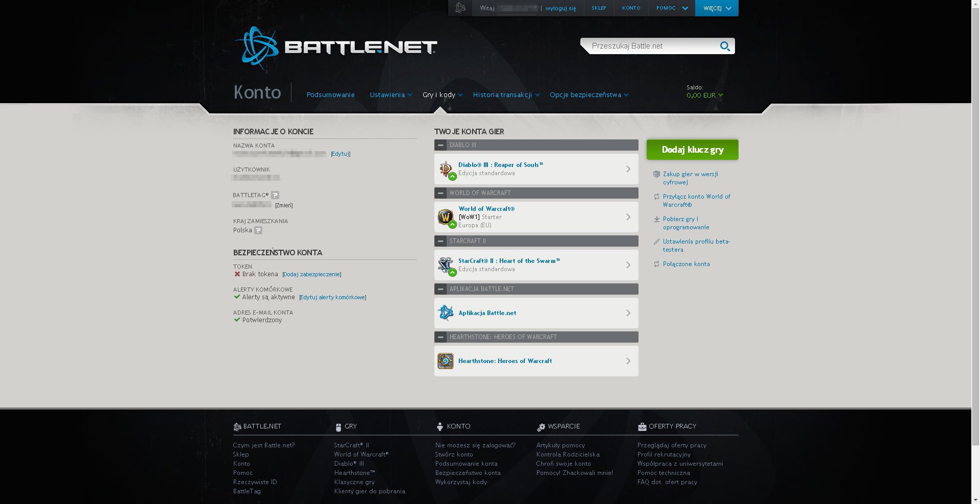
Task: Open Pobierz gry i oprogramowanie link
Action: point(685,223)
